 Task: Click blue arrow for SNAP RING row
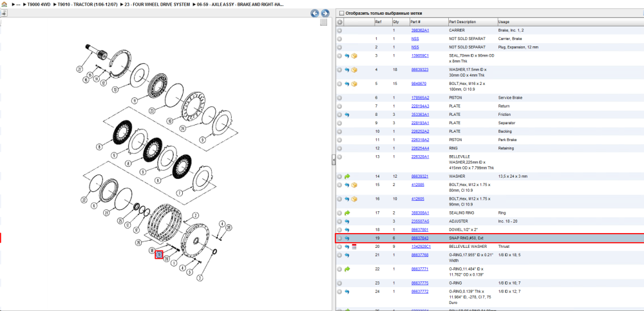pyautogui.click(x=347, y=238)
